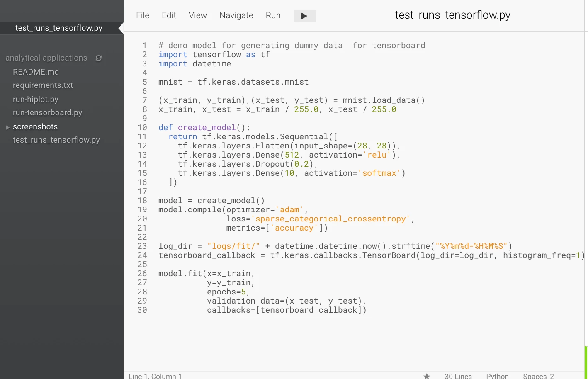Click the 30 Lines status entry
The height and width of the screenshot is (379, 588).
click(x=458, y=376)
